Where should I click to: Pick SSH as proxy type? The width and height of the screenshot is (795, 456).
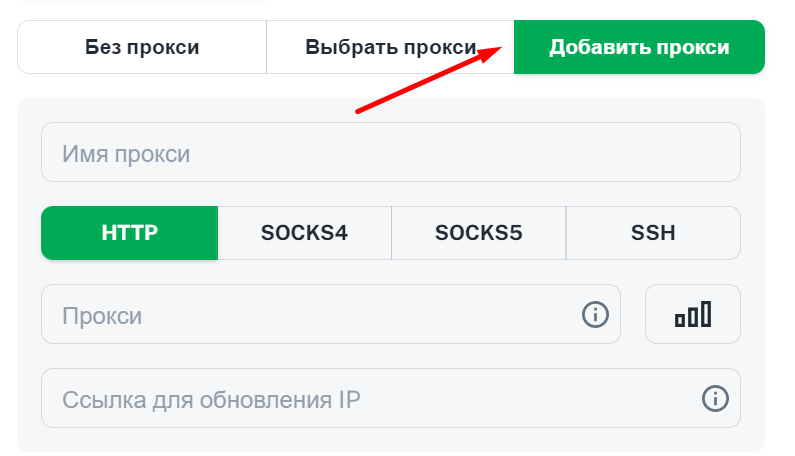653,233
